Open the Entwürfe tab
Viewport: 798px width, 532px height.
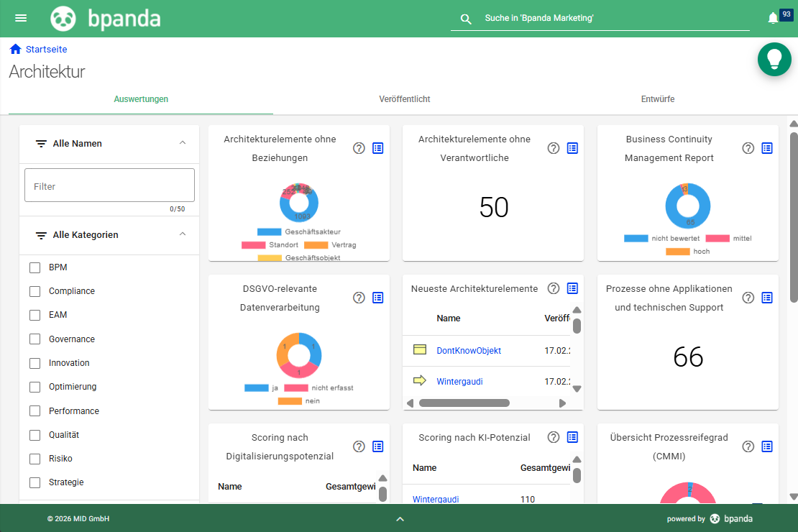point(657,99)
